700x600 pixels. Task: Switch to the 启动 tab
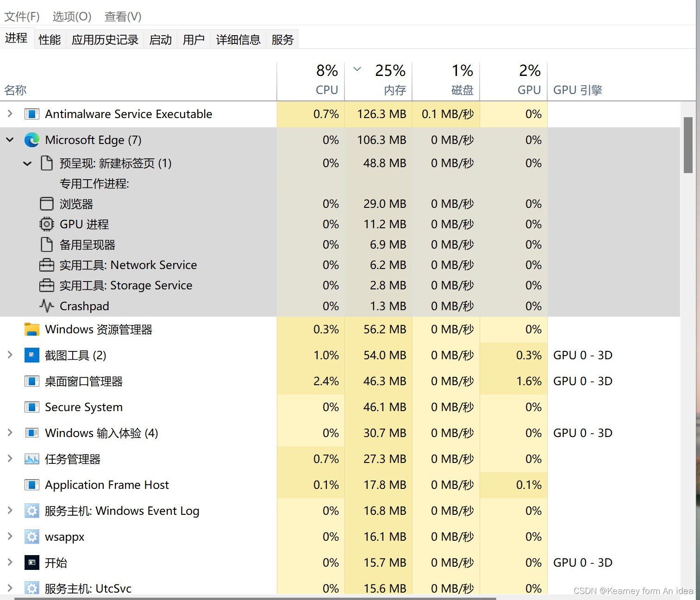point(160,40)
